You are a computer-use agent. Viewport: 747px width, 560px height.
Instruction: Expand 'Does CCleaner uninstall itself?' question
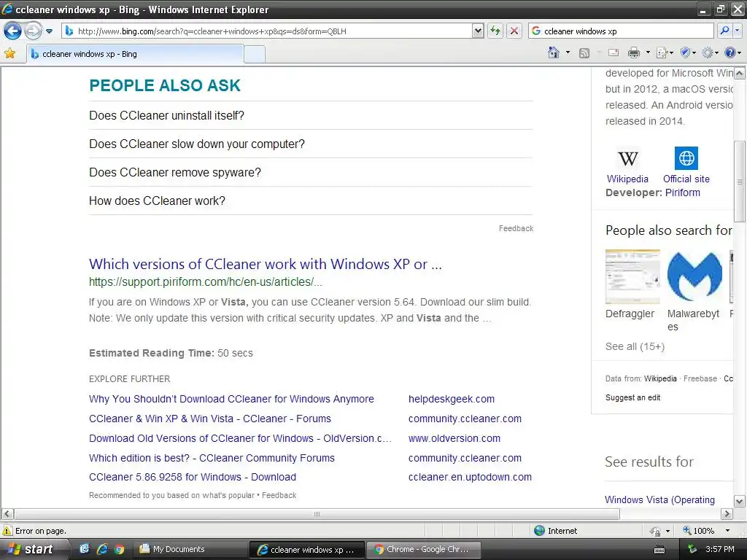point(311,116)
